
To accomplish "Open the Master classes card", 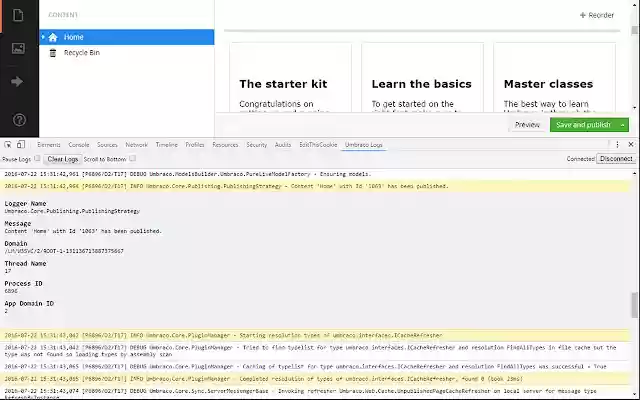I will 554,78.
